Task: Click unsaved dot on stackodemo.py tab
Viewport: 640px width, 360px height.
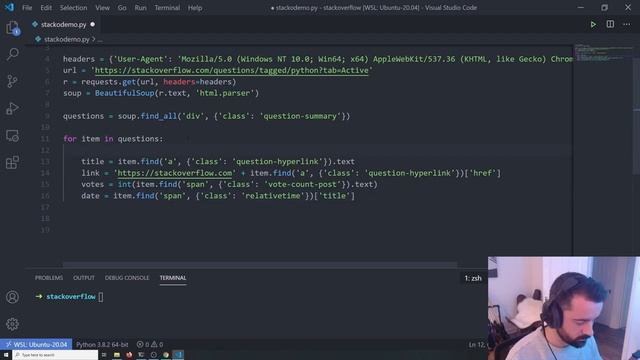Action: 93,24
